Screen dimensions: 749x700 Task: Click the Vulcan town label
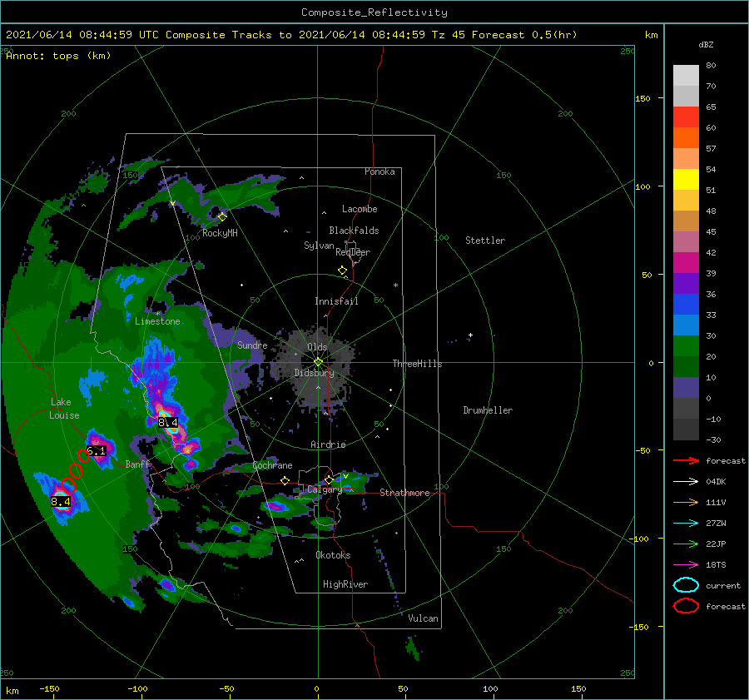423,618
